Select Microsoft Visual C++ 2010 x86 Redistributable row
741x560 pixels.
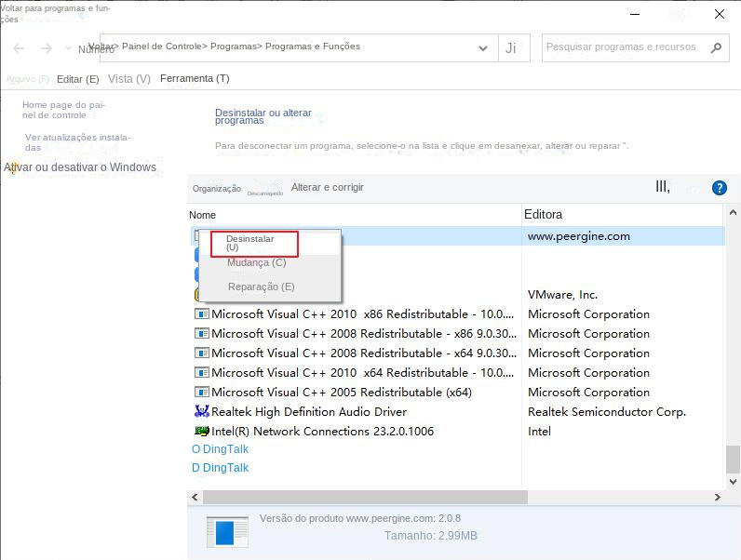coord(362,314)
